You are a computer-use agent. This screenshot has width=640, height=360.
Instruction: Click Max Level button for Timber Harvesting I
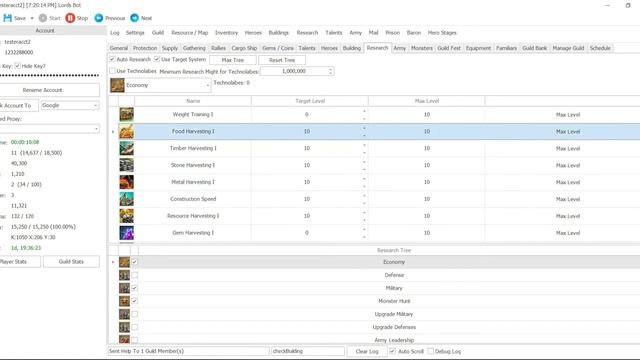(x=567, y=149)
